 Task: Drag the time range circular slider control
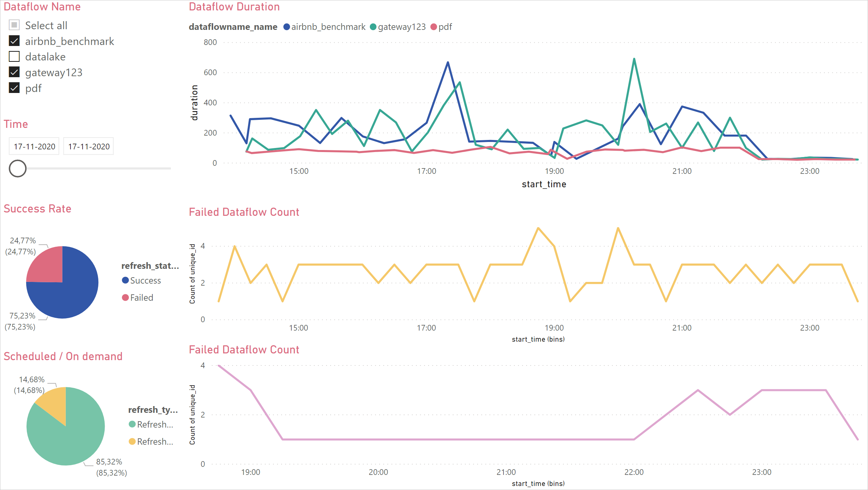[18, 168]
